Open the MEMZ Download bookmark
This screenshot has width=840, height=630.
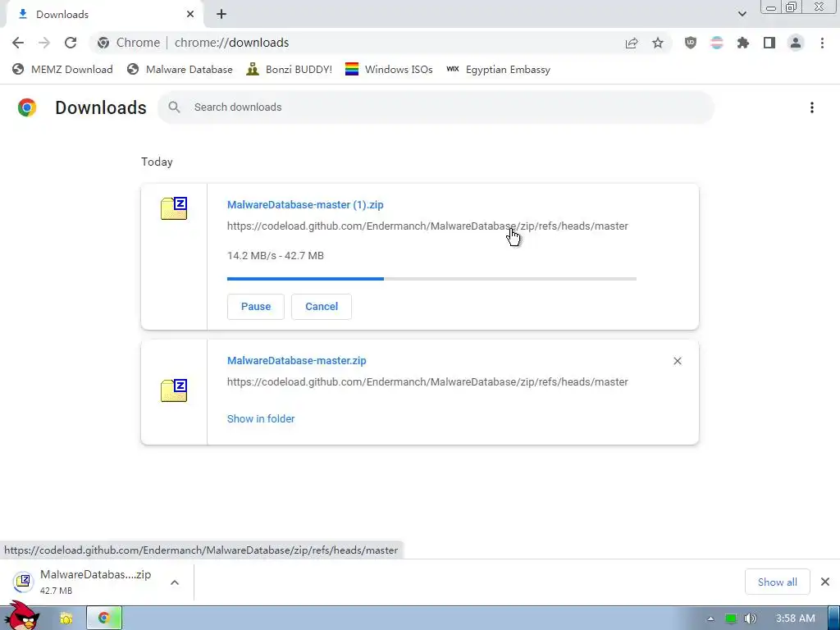tap(62, 70)
